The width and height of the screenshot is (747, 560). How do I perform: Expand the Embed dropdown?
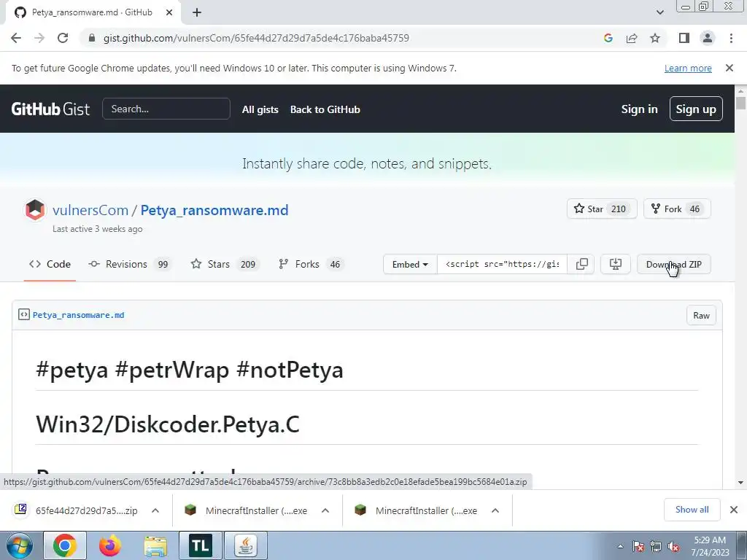tap(410, 264)
